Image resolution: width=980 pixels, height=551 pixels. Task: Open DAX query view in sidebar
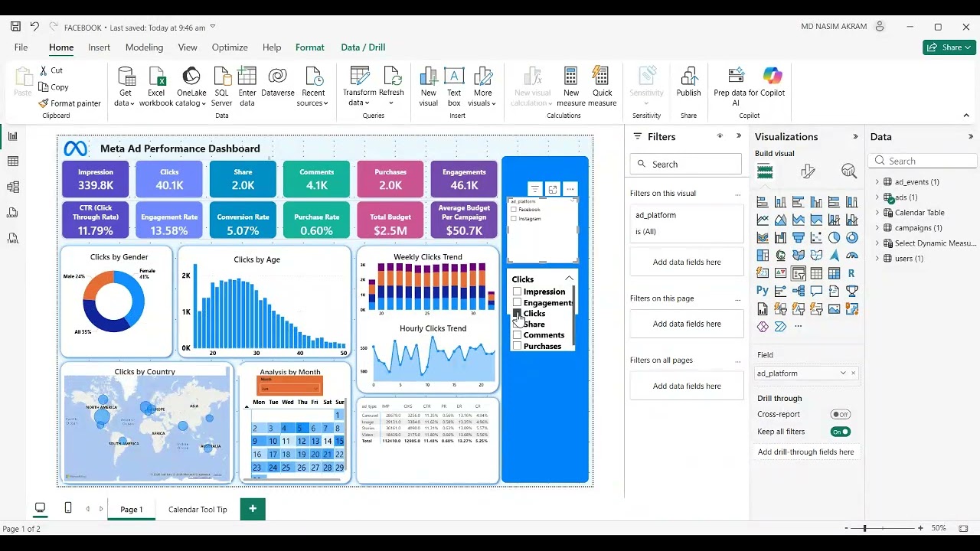pyautogui.click(x=12, y=213)
